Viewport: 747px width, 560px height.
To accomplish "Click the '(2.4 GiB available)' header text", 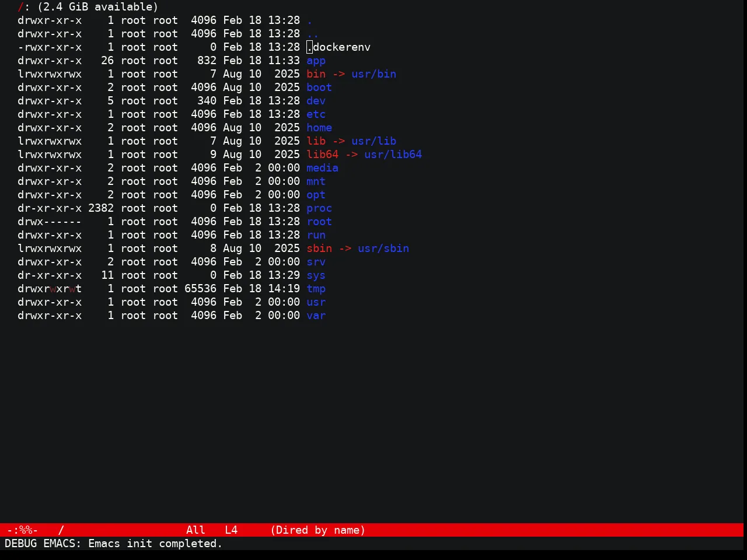I will [97, 7].
